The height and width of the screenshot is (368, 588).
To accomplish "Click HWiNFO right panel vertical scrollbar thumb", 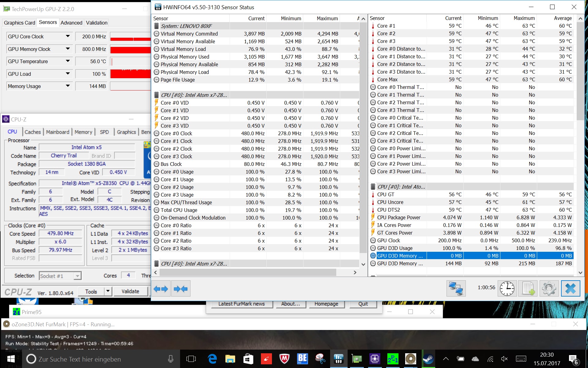I will pyautogui.click(x=580, y=71).
